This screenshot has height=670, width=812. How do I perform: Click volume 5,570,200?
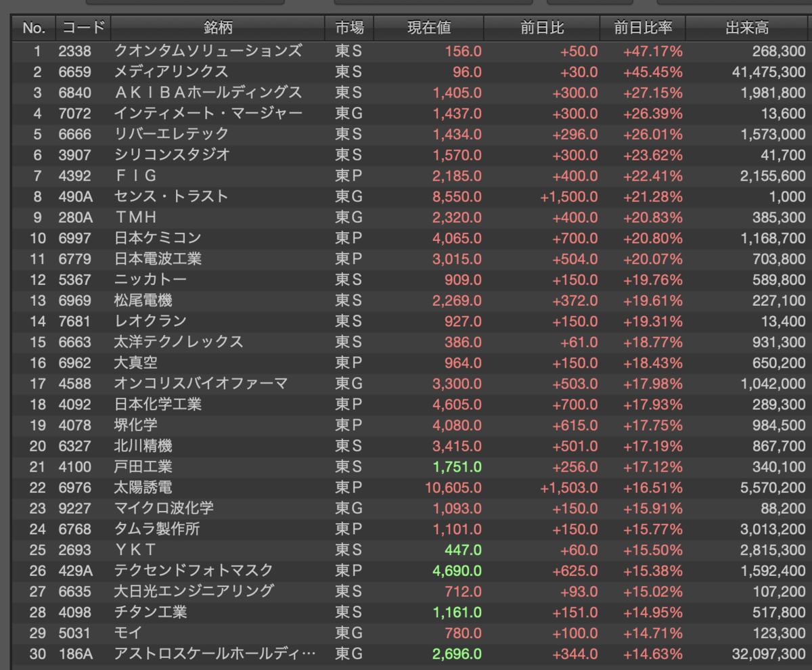tap(773, 487)
